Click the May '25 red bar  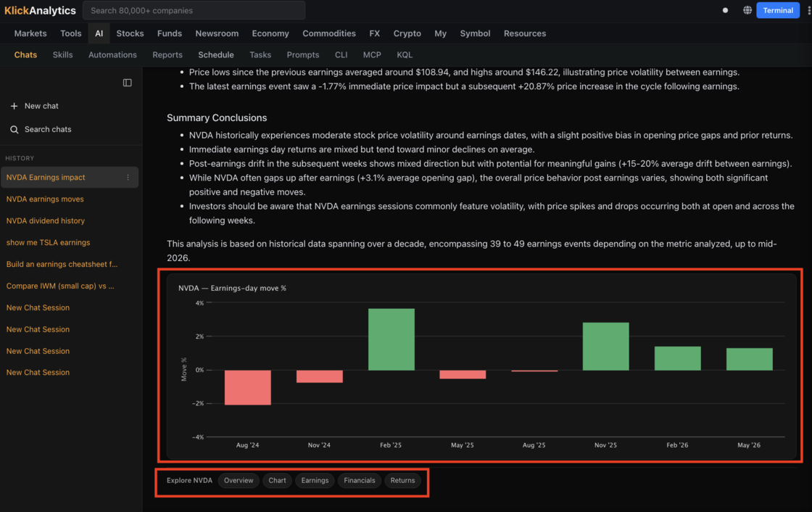coord(463,374)
